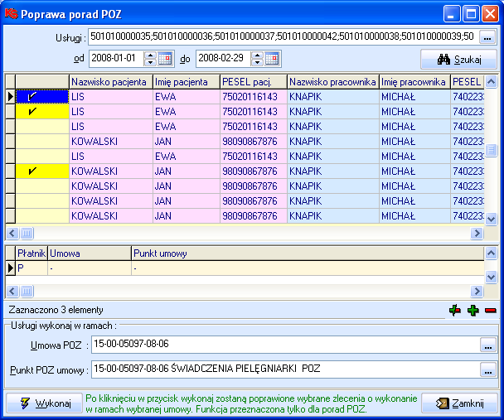Open services picker with Usługi ellipsis button
Image resolution: width=504 pixels, height=420 pixels.
[487, 37]
